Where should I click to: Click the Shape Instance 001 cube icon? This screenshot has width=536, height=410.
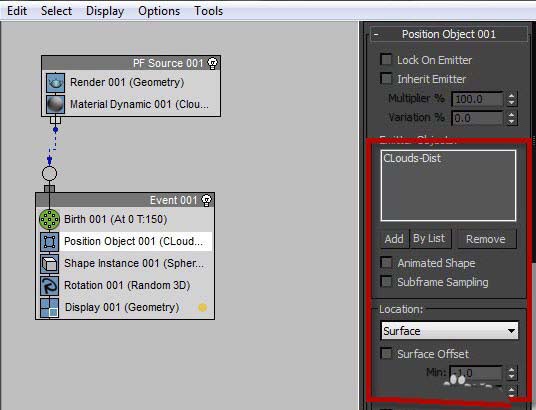coord(50,264)
